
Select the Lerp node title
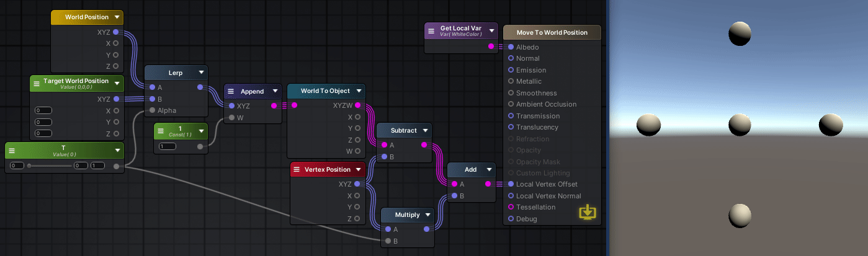point(176,73)
